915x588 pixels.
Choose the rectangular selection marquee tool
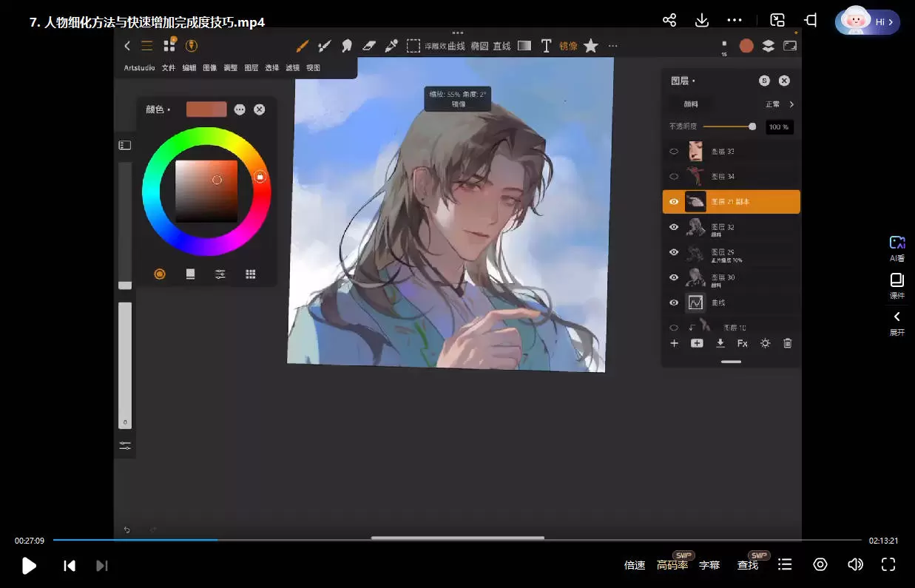(x=413, y=46)
